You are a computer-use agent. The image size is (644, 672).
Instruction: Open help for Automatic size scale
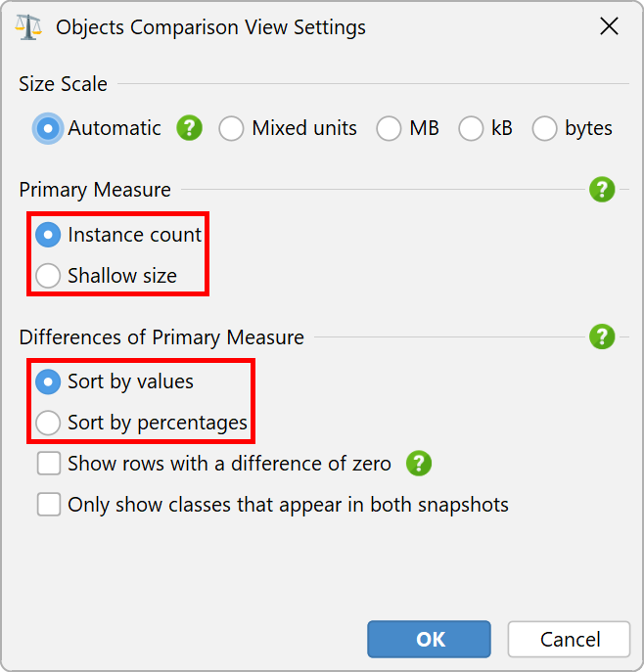189,128
